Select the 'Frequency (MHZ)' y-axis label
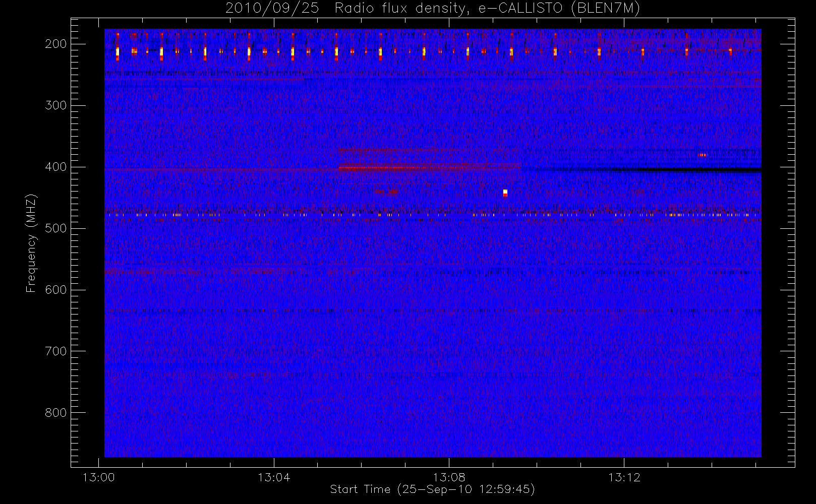The width and height of the screenshot is (816, 504). 31,243
